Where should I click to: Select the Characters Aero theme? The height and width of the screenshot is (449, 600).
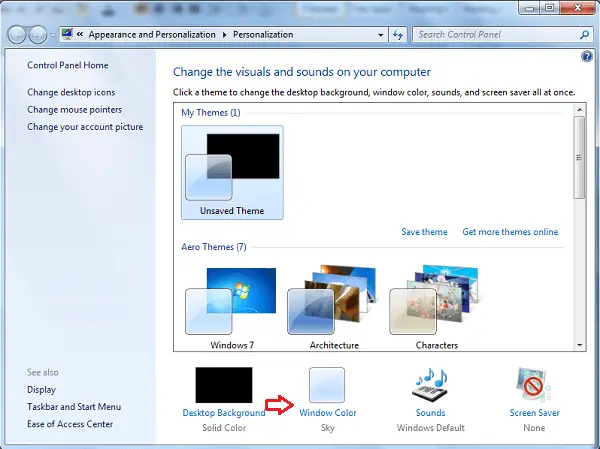click(x=435, y=307)
